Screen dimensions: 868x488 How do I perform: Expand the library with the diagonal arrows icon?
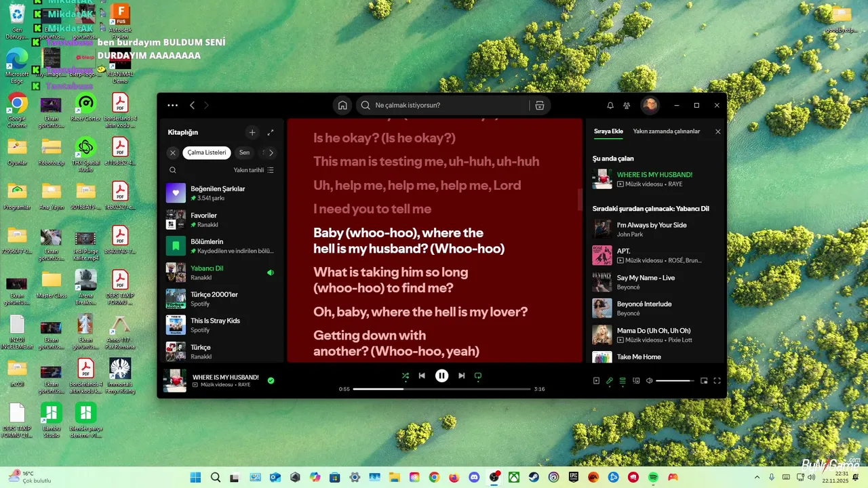271,133
